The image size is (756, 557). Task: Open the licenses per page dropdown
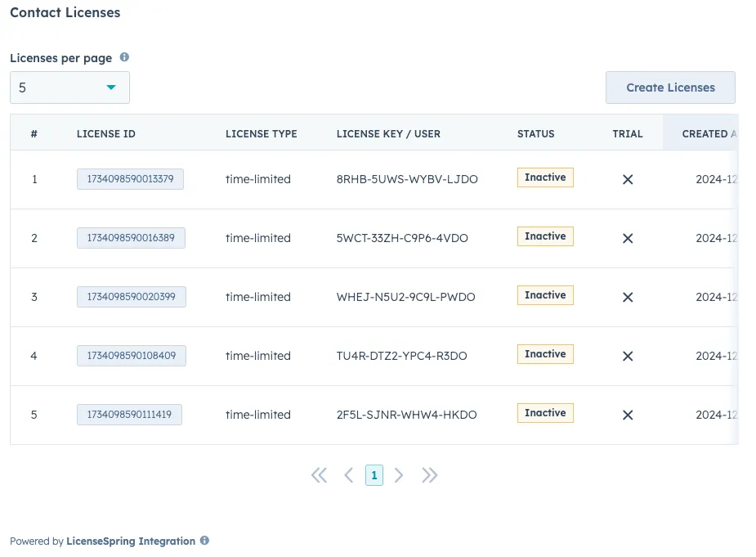(x=69, y=87)
